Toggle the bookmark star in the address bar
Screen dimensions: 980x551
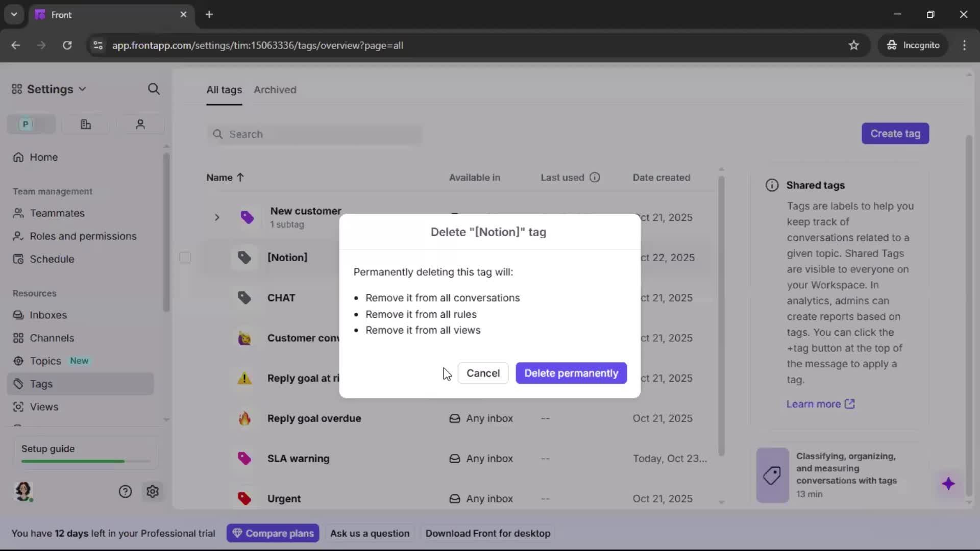tap(854, 45)
